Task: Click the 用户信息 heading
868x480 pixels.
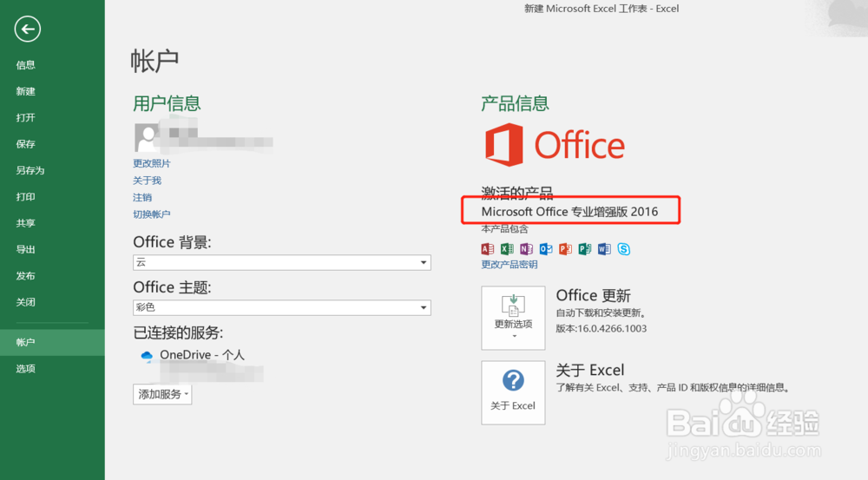Action: (x=167, y=103)
